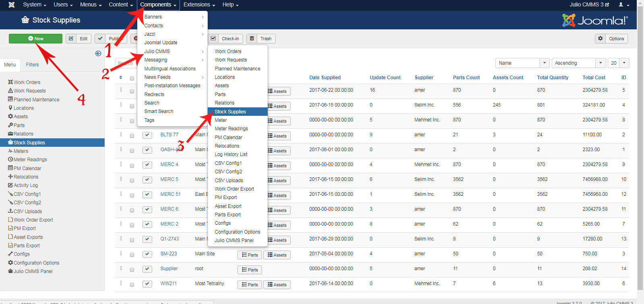Open Assets in the sidebar

[18, 117]
